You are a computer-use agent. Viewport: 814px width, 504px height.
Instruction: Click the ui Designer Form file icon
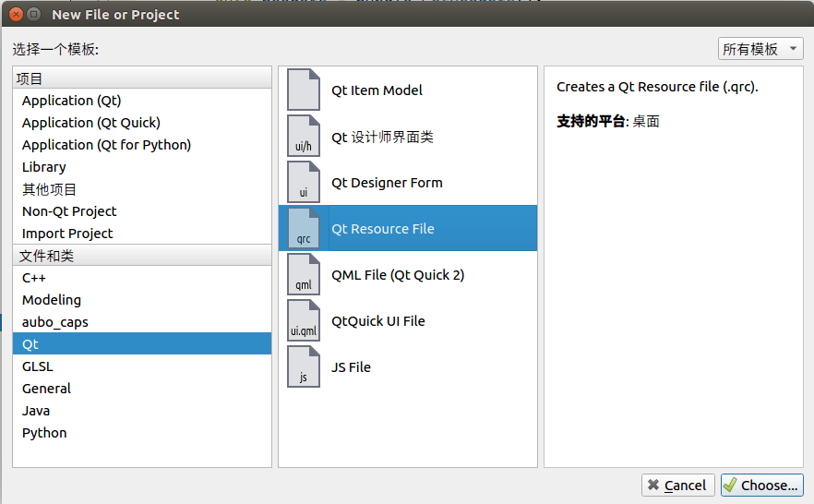pos(304,182)
